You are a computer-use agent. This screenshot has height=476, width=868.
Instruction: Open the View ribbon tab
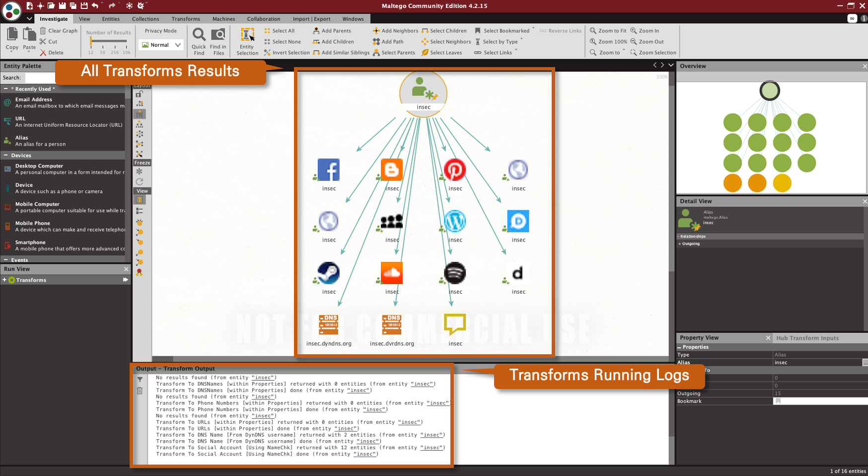click(x=84, y=19)
